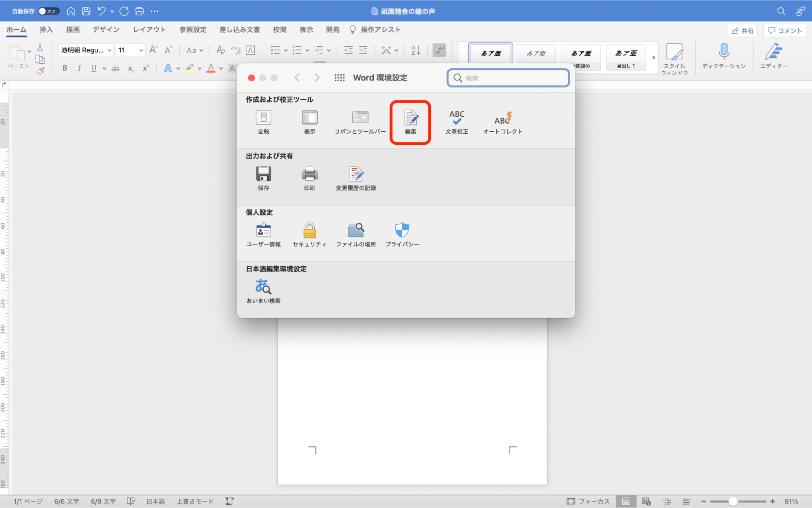Expand the styles gallery arrow
Viewport: 812px width, 508px height.
(653, 57)
